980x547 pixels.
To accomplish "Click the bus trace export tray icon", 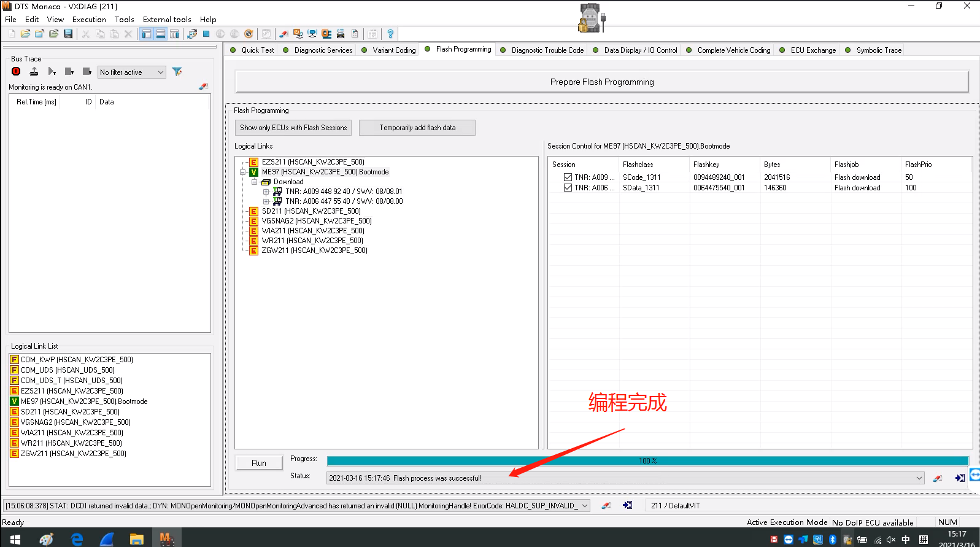I will [x=34, y=72].
